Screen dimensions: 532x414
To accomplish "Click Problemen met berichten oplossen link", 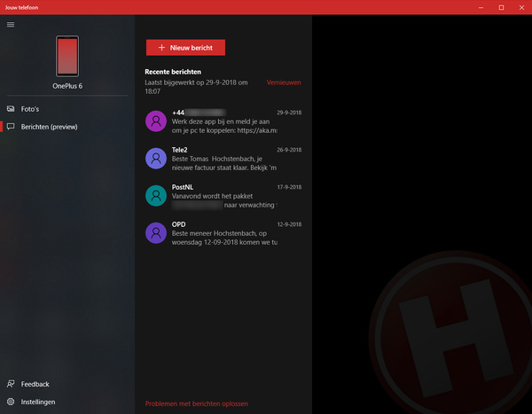I will coord(197,404).
